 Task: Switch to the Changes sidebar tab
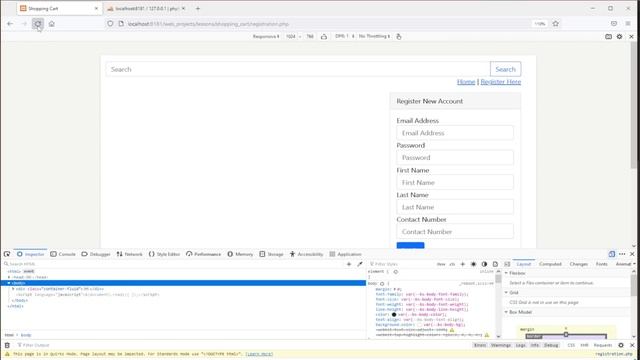click(579, 264)
